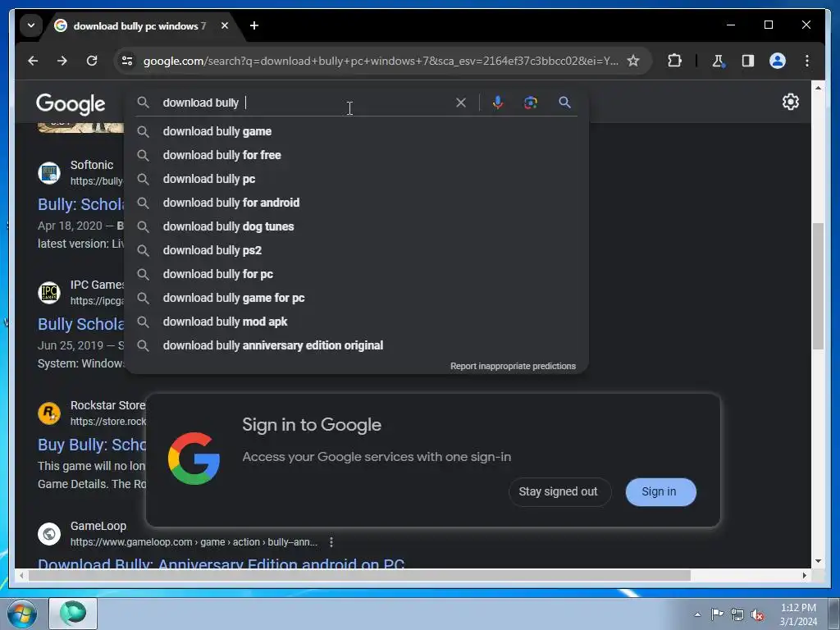This screenshot has height=630, width=840.
Task: Search by image with Google Lens
Action: coord(531,103)
